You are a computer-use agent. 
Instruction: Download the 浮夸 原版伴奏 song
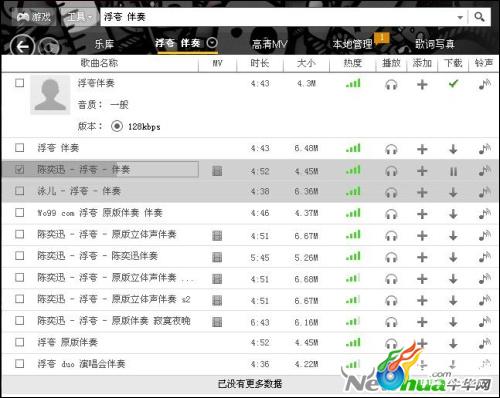coord(453,343)
